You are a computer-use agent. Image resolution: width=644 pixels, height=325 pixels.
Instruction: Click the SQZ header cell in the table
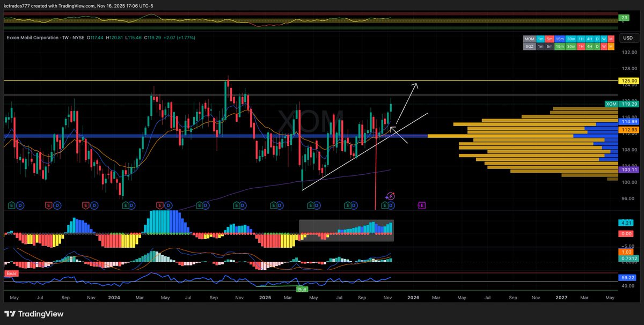(x=530, y=47)
